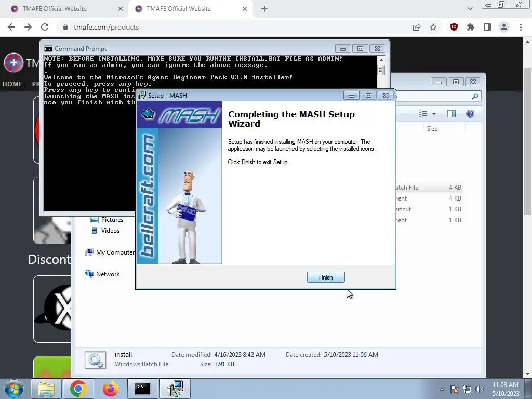Open the Chrome profile avatar

pos(504,27)
